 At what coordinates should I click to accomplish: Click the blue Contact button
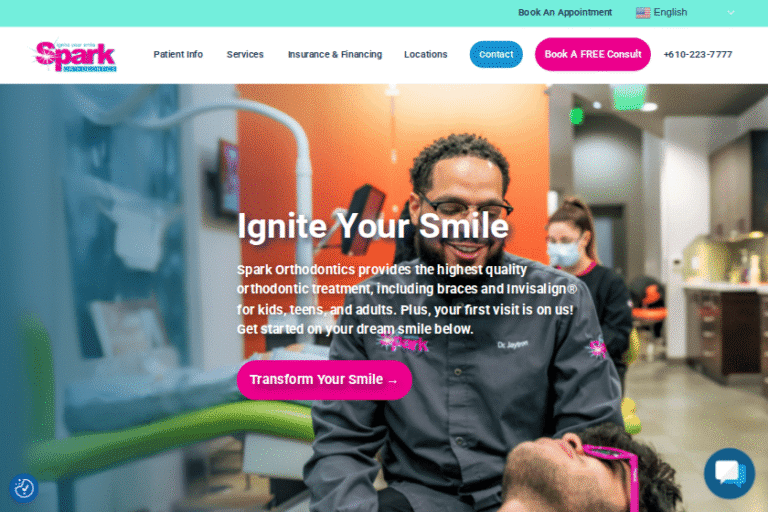(x=496, y=54)
